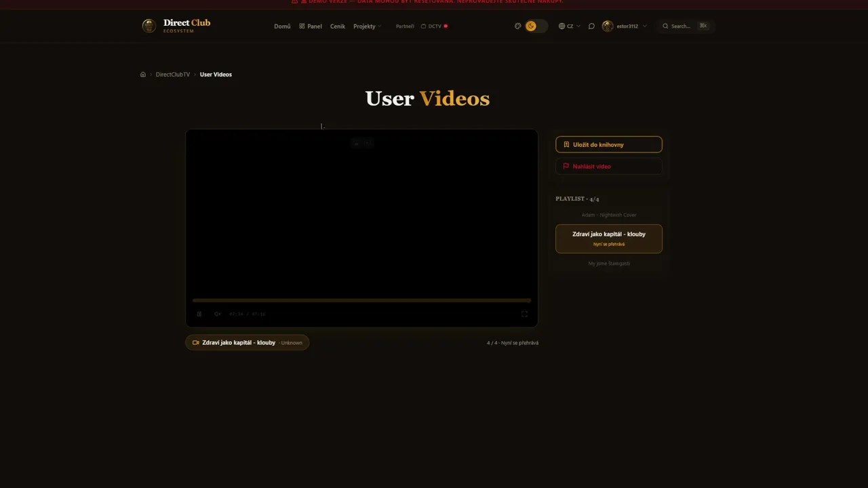Click Uložit do knihovny button
Screen dimensions: 868x488
[609, 144]
